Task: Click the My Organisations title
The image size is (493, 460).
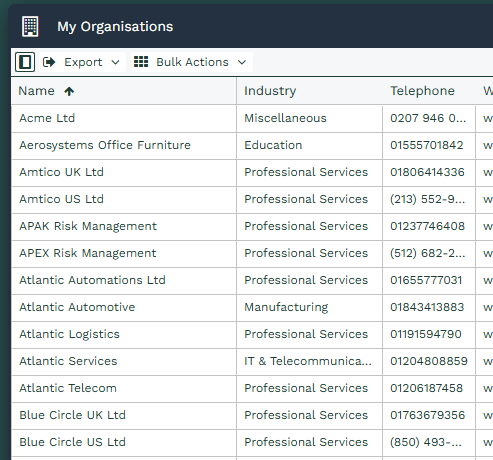Action: pyautogui.click(x=115, y=27)
